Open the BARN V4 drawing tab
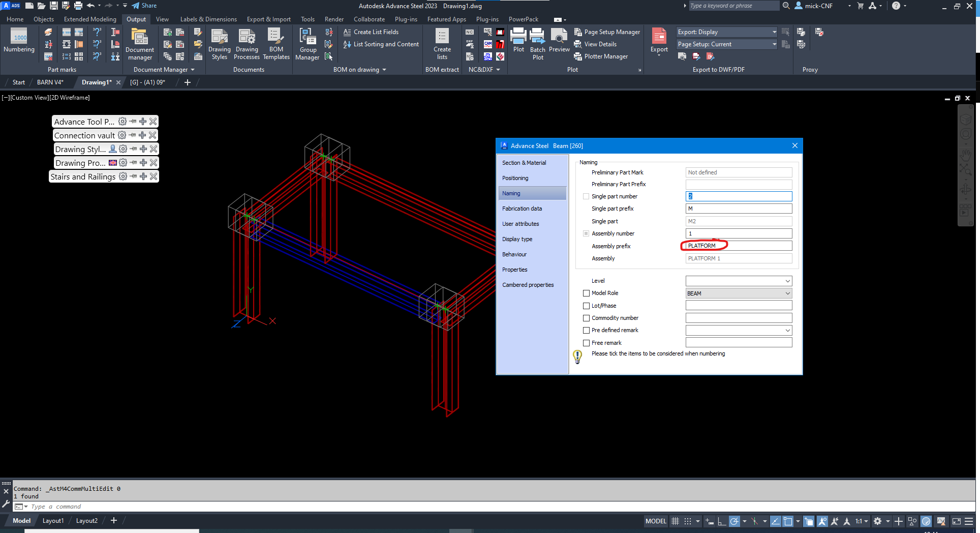Screen dimensions: 980x533 pyautogui.click(x=49, y=82)
